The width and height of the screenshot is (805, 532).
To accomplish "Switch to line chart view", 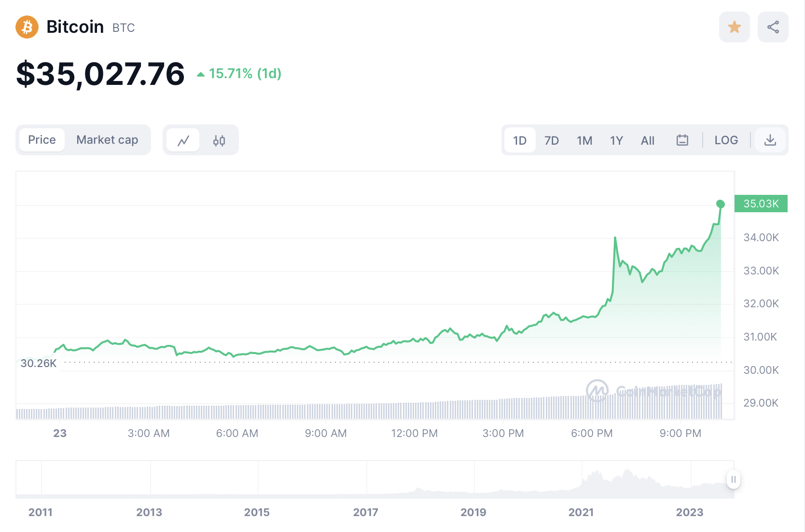I will [183, 140].
